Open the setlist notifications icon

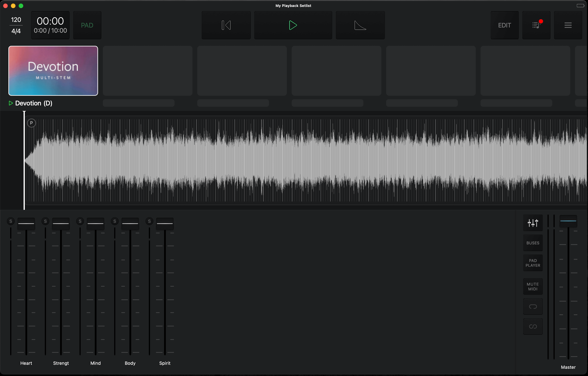coord(536,25)
